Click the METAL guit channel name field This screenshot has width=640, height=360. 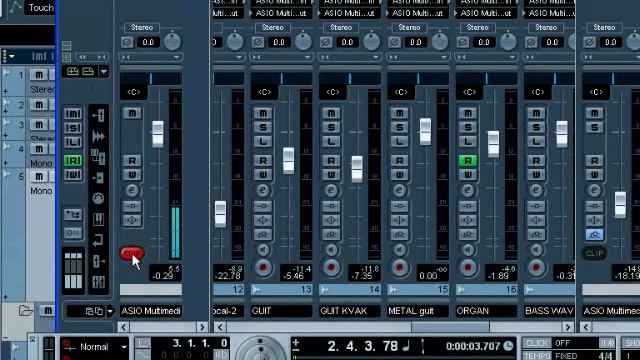(418, 311)
